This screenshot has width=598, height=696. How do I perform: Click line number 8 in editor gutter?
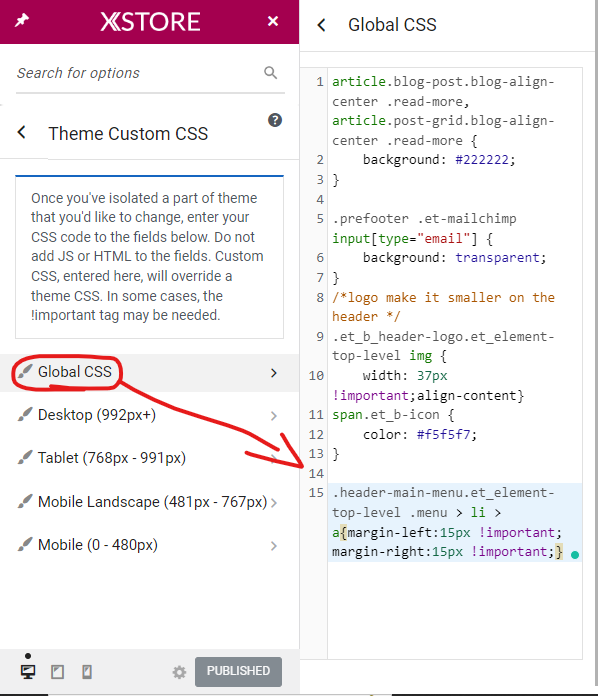[x=320, y=297]
